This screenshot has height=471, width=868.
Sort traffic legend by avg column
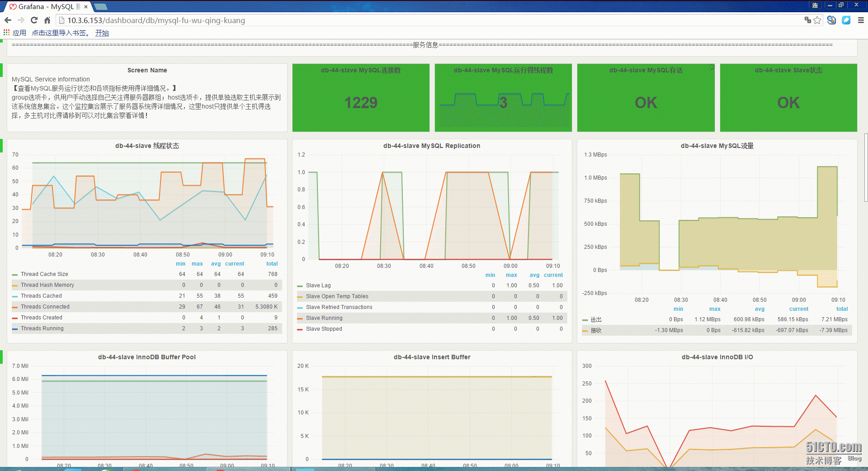(x=759, y=309)
